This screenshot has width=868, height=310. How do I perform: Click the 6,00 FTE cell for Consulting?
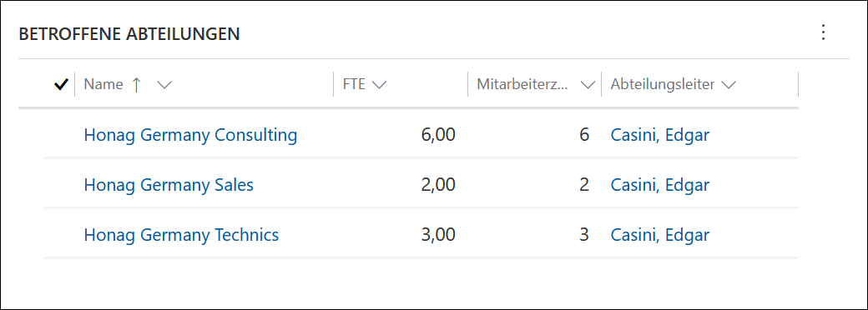pos(438,135)
